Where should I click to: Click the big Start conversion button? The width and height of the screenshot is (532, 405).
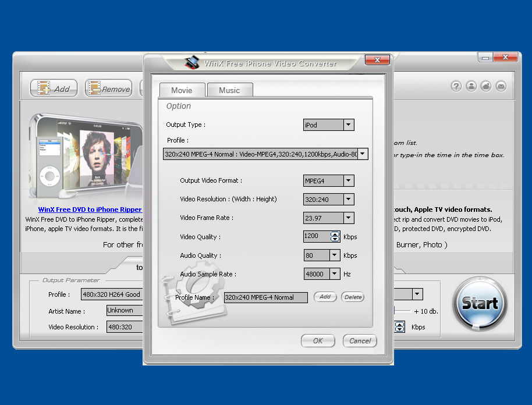point(480,303)
